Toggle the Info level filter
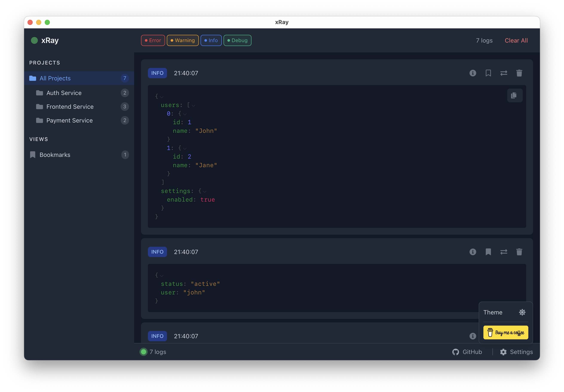This screenshot has width=564, height=392. 211,41
